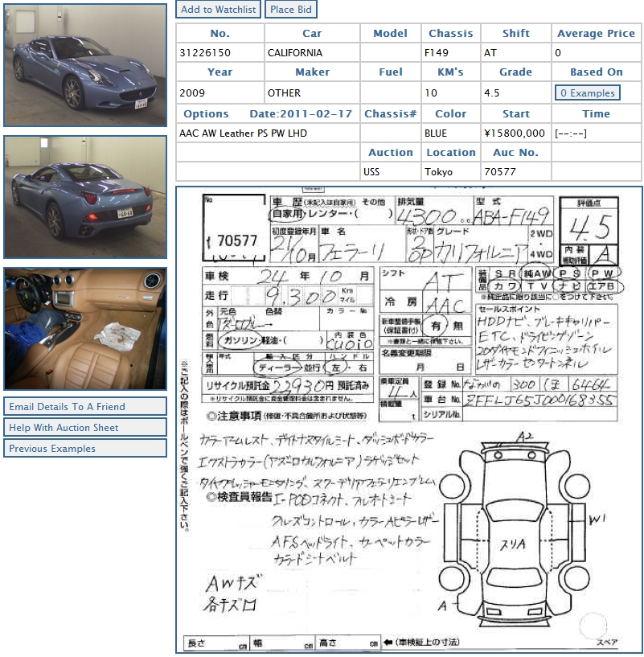Image resolution: width=644 pixels, height=657 pixels.
Task: View Previous Examples link
Action: pos(85,449)
